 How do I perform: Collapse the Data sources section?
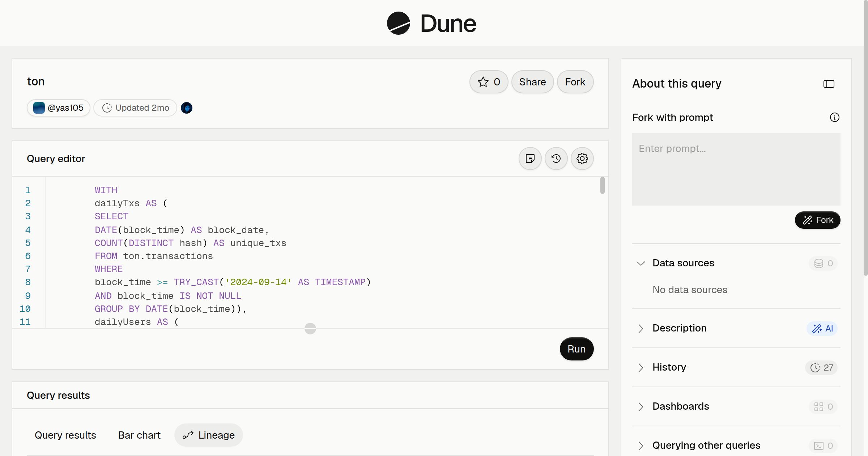[x=641, y=263]
